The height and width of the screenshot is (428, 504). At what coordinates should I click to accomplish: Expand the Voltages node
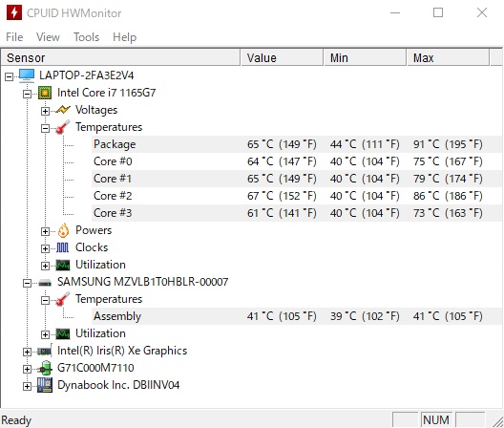coord(45,111)
